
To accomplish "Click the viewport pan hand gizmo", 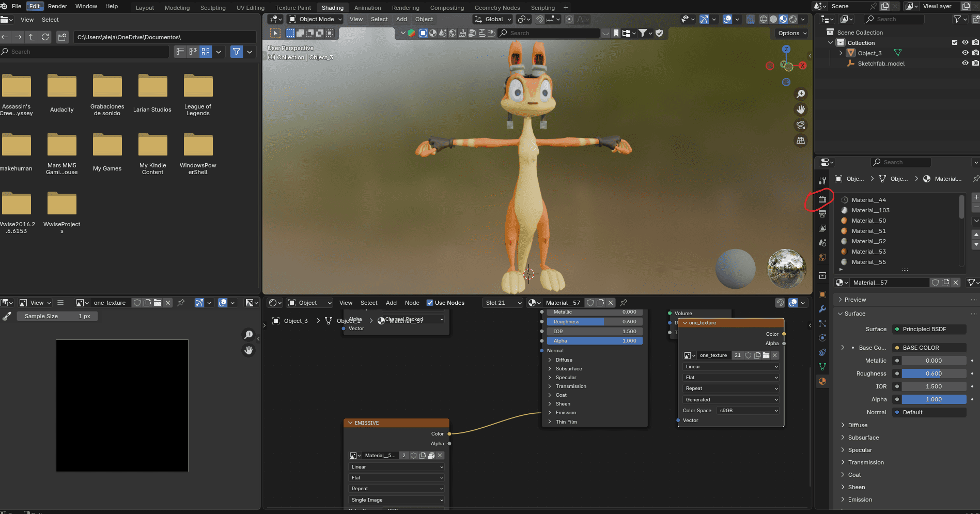I will (x=801, y=110).
